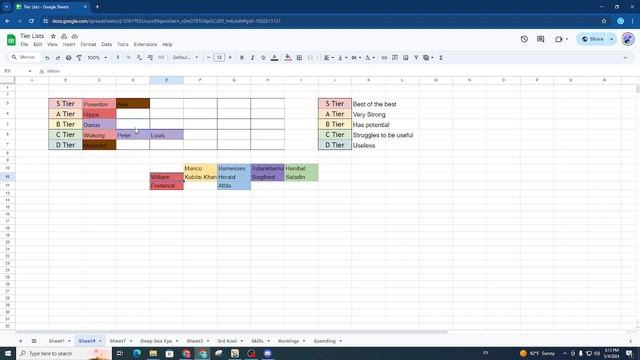Click the Undo icon in toolbar

point(47,58)
